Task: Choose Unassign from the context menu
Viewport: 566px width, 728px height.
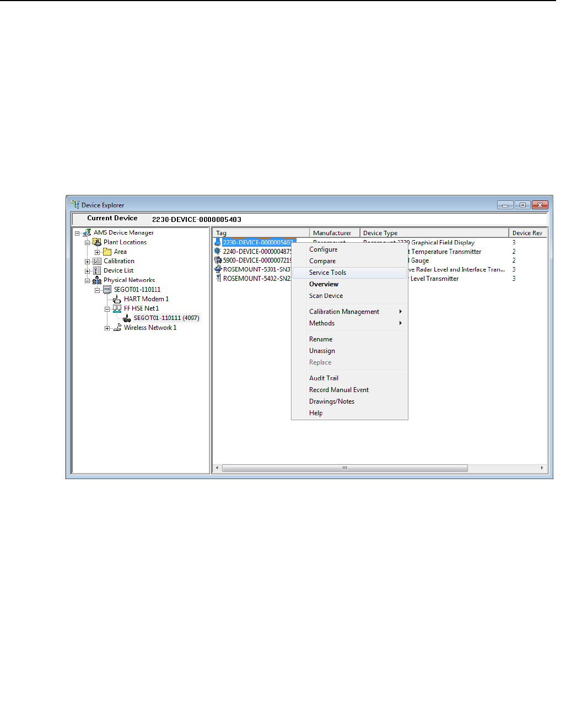Action: (350, 351)
